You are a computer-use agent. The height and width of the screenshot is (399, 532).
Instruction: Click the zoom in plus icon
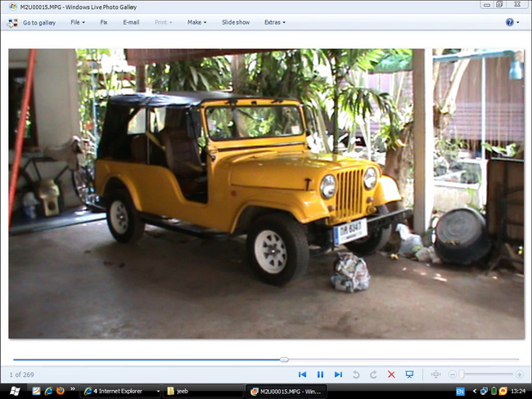coord(519,374)
